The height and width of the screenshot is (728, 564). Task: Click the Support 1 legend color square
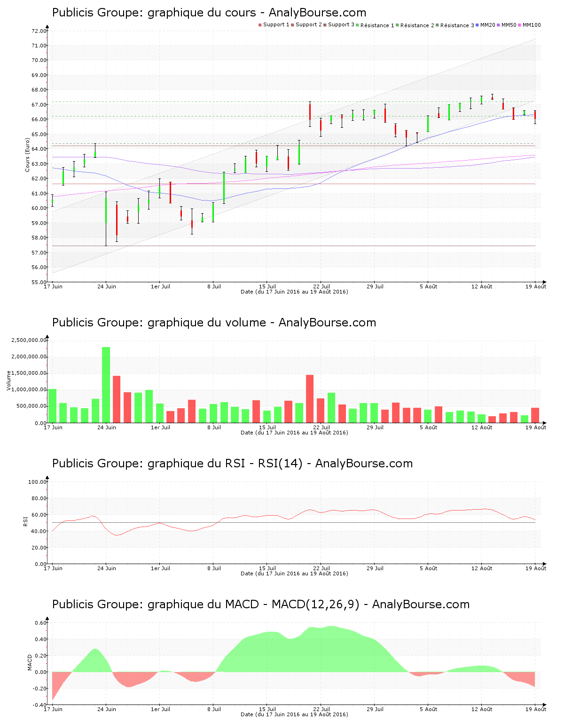260,25
